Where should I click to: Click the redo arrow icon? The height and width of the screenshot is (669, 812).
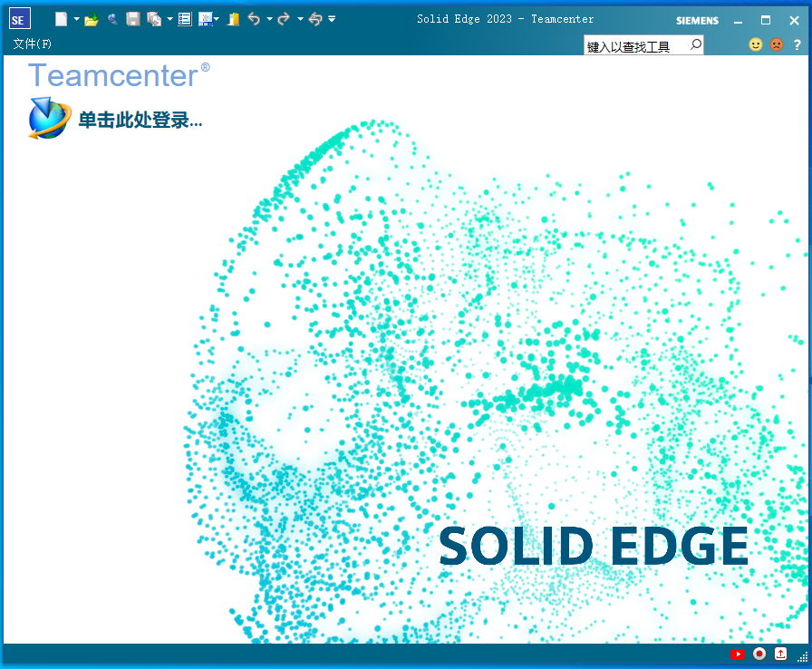click(x=284, y=19)
